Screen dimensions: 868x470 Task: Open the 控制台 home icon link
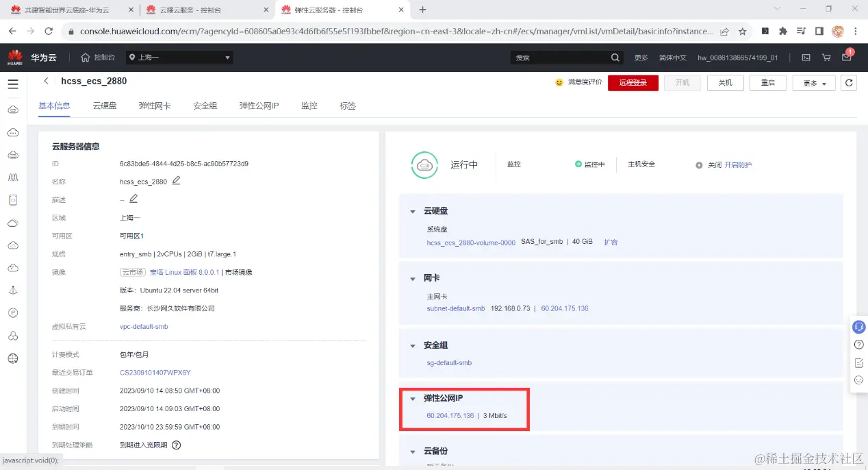click(x=97, y=58)
